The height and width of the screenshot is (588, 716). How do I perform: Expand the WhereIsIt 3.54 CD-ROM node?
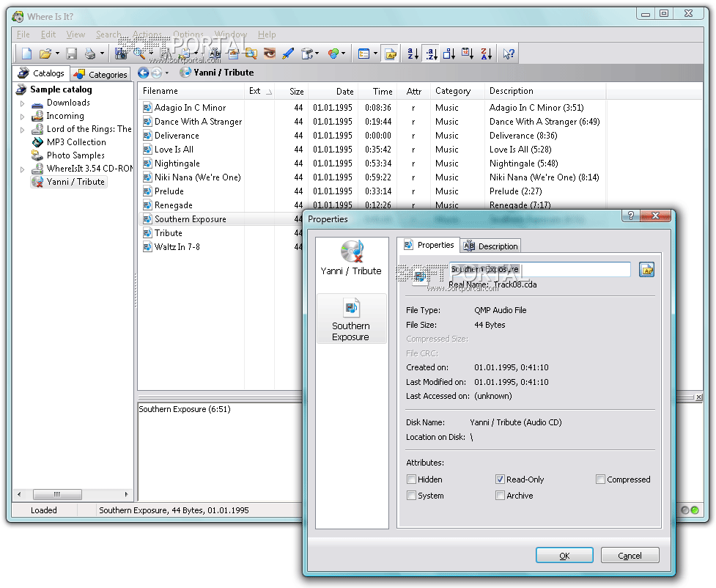pyautogui.click(x=22, y=169)
